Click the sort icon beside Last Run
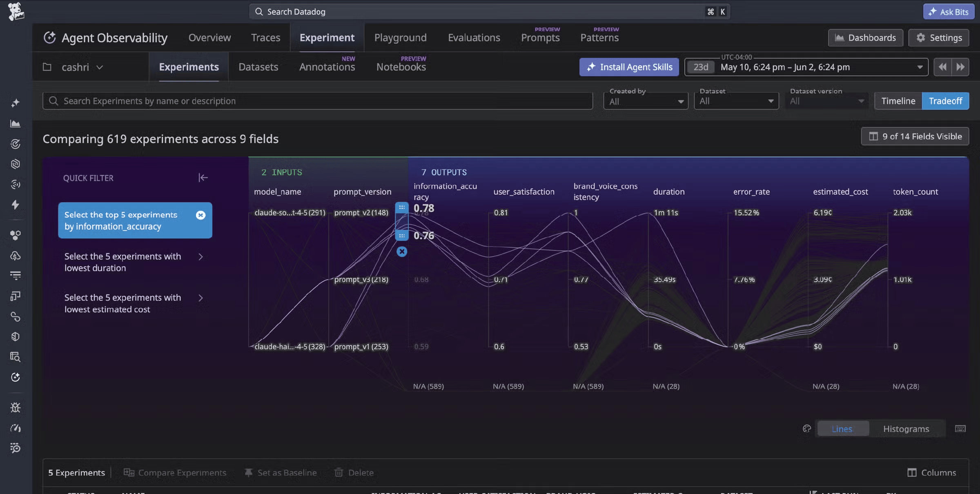This screenshot has width=980, height=494. pyautogui.click(x=813, y=492)
